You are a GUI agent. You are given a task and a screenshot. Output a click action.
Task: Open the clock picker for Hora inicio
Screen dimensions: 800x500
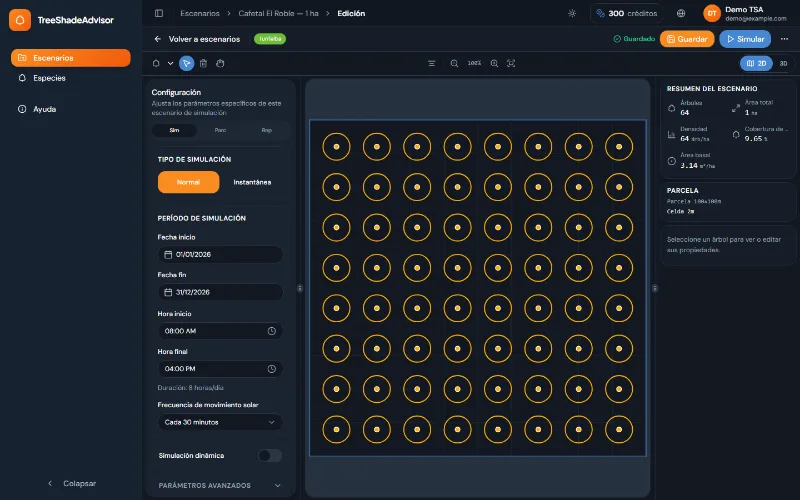click(271, 331)
